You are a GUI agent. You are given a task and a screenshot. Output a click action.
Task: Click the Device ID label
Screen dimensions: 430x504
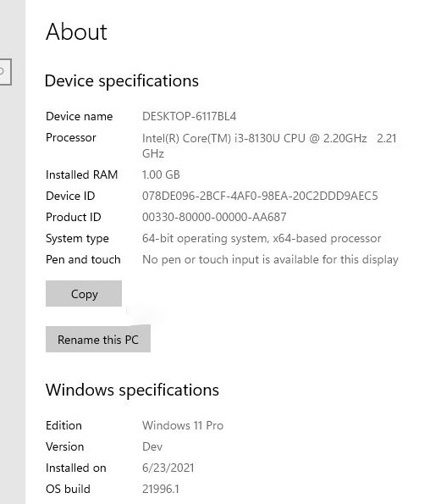coord(70,196)
